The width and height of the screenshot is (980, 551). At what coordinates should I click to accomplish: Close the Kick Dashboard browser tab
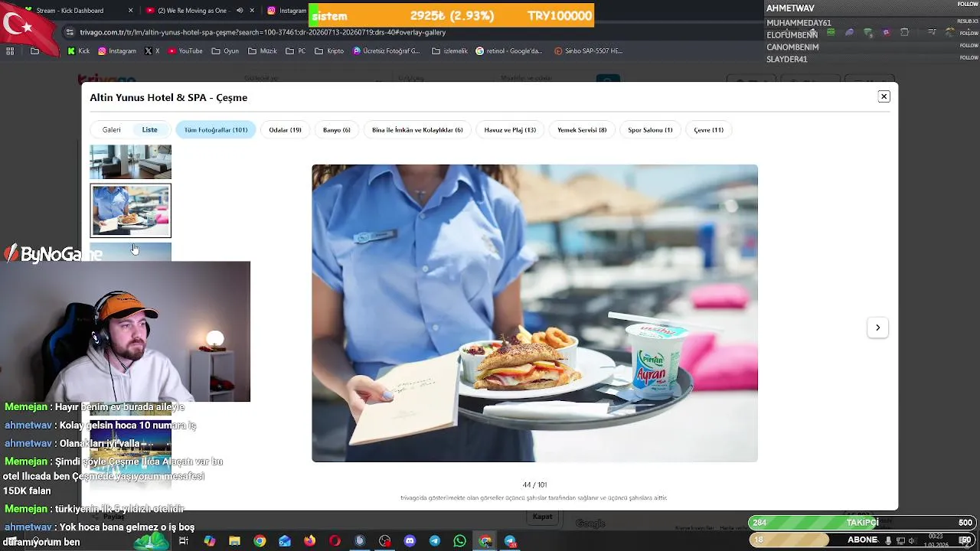[130, 11]
